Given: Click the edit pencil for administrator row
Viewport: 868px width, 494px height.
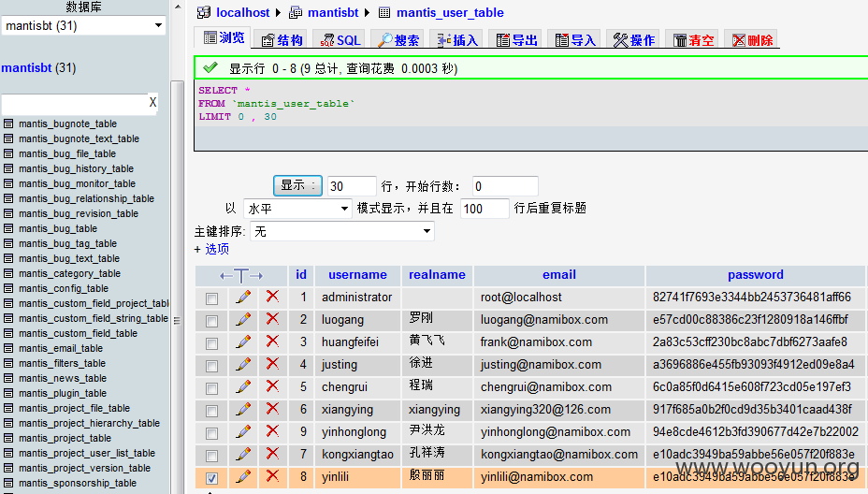Looking at the screenshot, I should 243,297.
